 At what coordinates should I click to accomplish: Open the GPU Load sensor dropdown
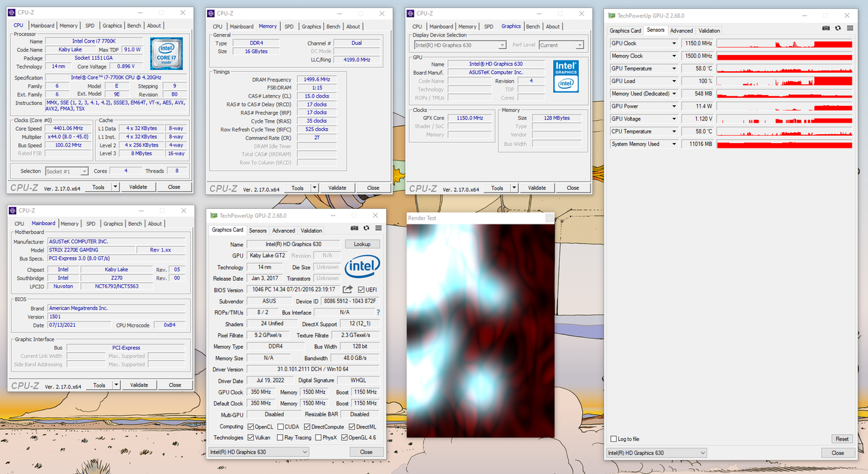(674, 81)
